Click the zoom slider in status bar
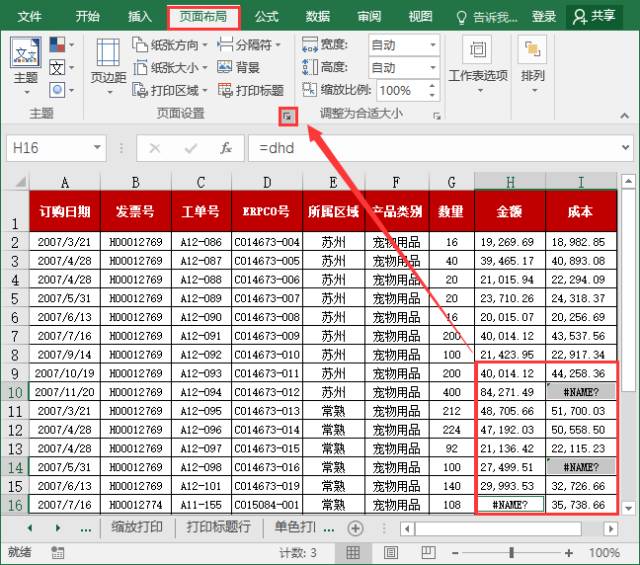This screenshot has height=565, width=640. click(515, 552)
